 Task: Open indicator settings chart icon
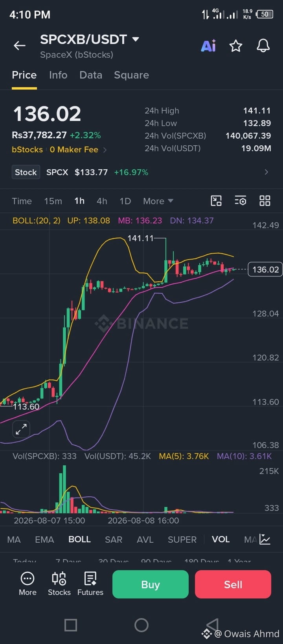tap(265, 539)
